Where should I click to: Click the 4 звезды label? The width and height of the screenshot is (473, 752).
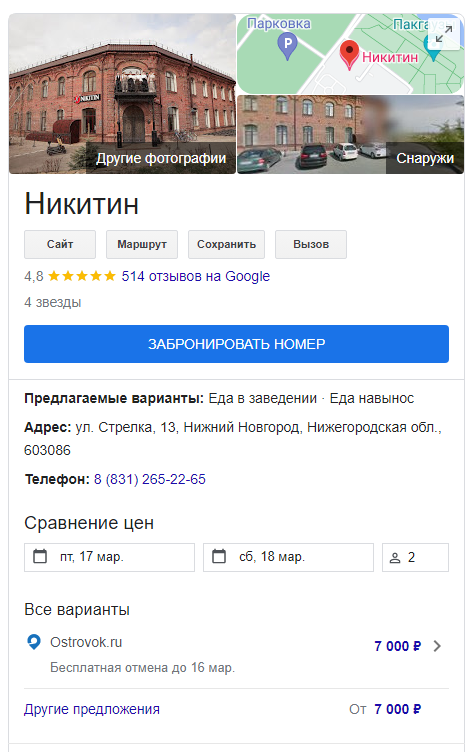53,303
